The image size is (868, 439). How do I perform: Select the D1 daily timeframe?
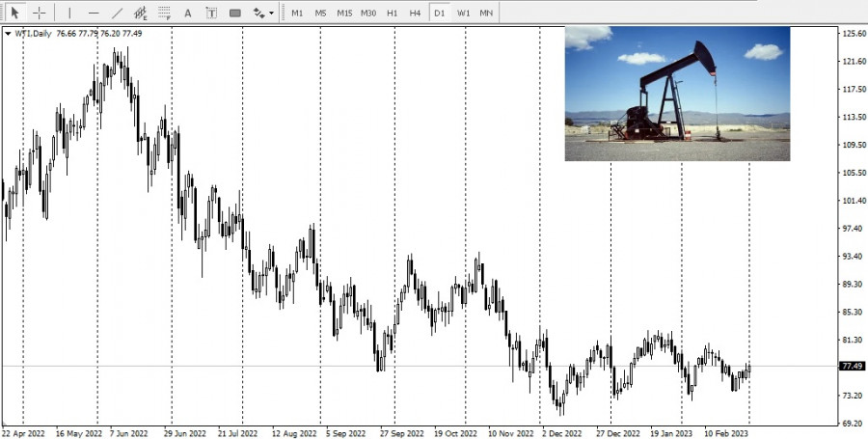pos(439,13)
